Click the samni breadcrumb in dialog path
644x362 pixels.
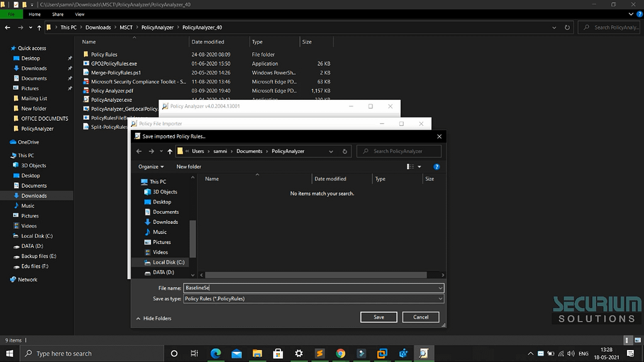tap(220, 151)
